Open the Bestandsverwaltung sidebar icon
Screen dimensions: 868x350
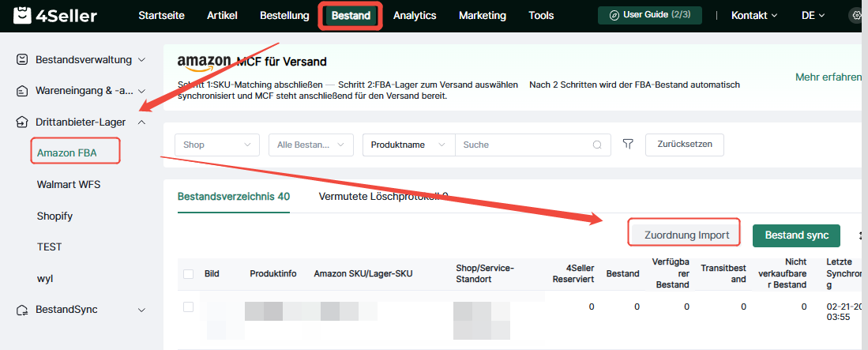click(22, 59)
